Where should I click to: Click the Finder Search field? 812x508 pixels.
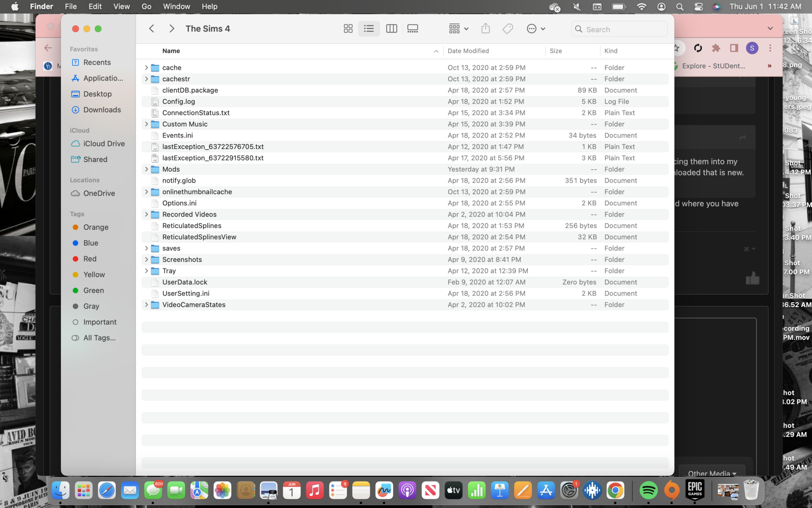coord(619,29)
